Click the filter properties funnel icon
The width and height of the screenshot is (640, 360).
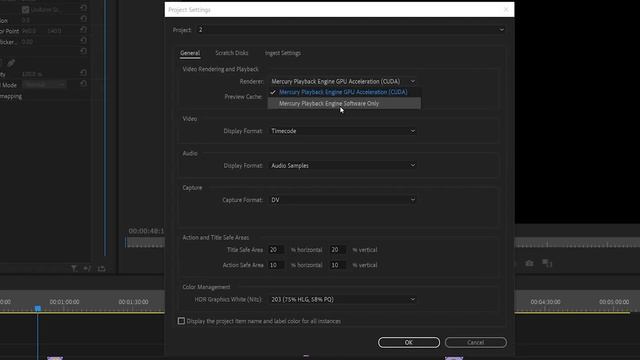(x=74, y=268)
